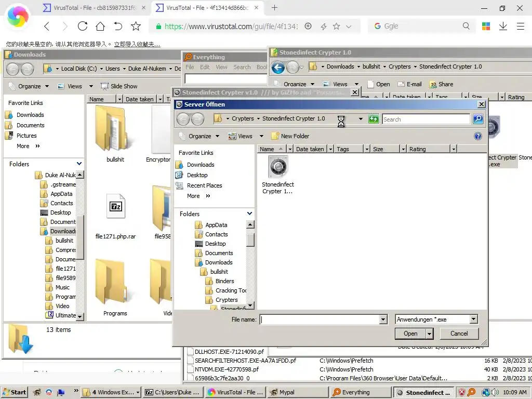Click Slide Show in Downloads window toolbar

click(119, 86)
